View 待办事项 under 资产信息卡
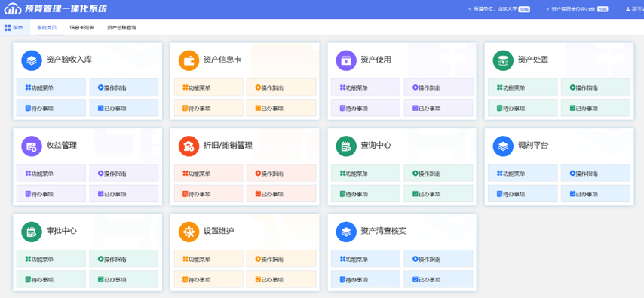Viewport: 644px width, 298px height. tap(209, 108)
